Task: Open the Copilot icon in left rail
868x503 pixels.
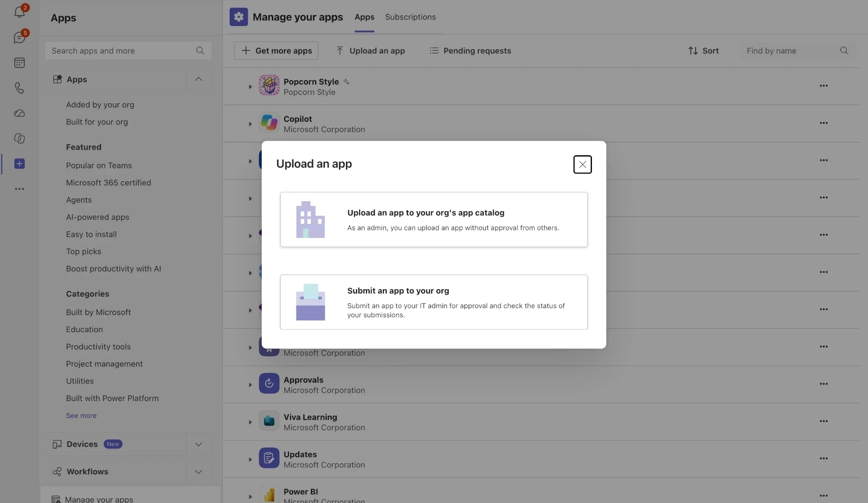Action: (20, 138)
